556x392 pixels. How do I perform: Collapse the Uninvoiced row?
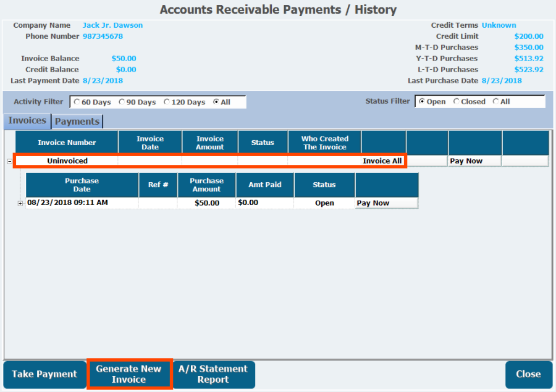point(9,161)
